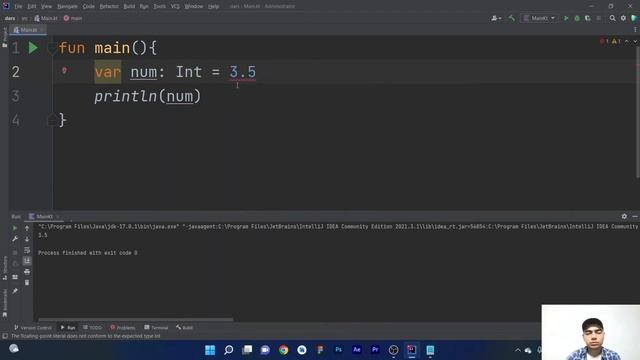The height and width of the screenshot is (360, 640).
Task: Click the layout icon in Run panel
Action: 15,277
